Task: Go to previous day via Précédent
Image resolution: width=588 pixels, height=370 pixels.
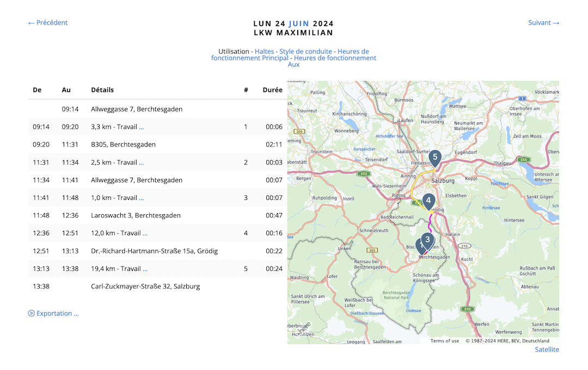Action: point(47,22)
